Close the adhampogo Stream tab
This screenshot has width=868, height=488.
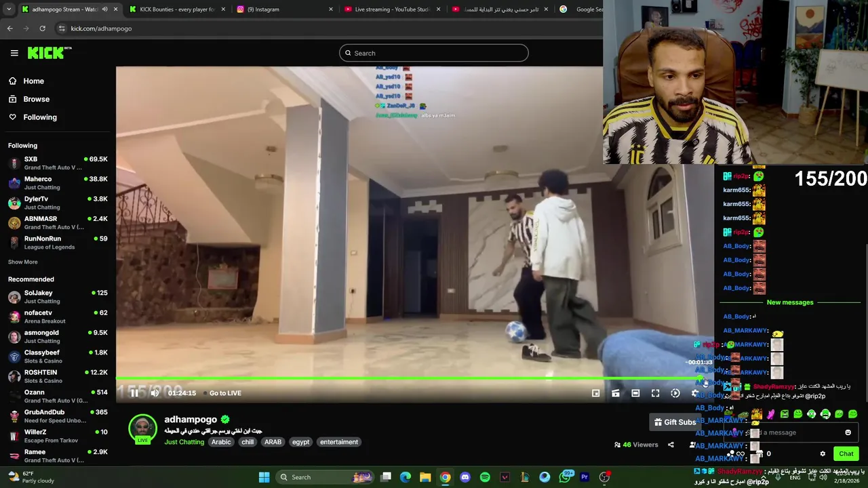pyautogui.click(x=115, y=9)
